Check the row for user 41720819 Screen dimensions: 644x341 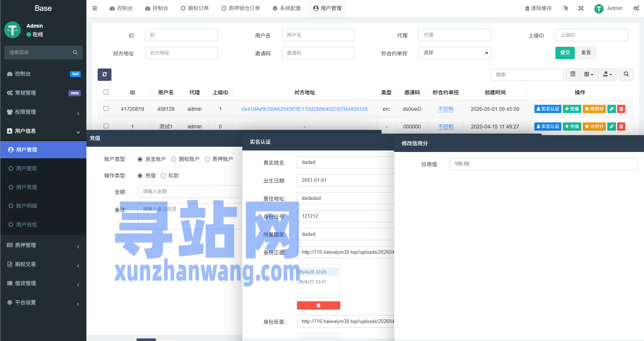coord(106,109)
